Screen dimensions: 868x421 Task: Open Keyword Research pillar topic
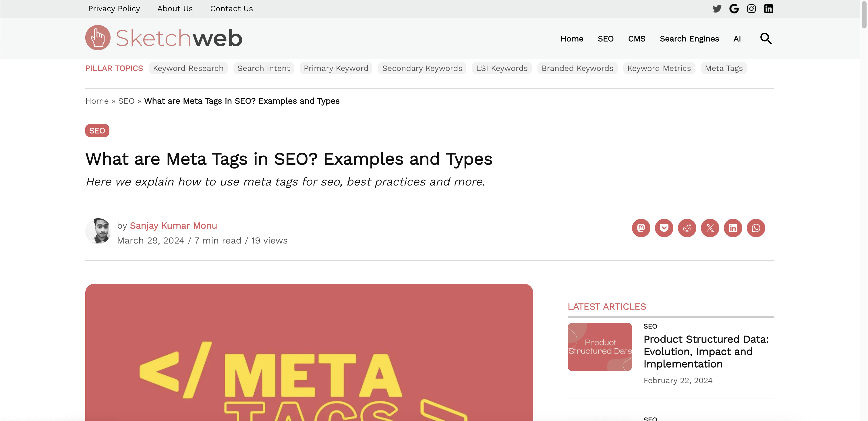(188, 68)
